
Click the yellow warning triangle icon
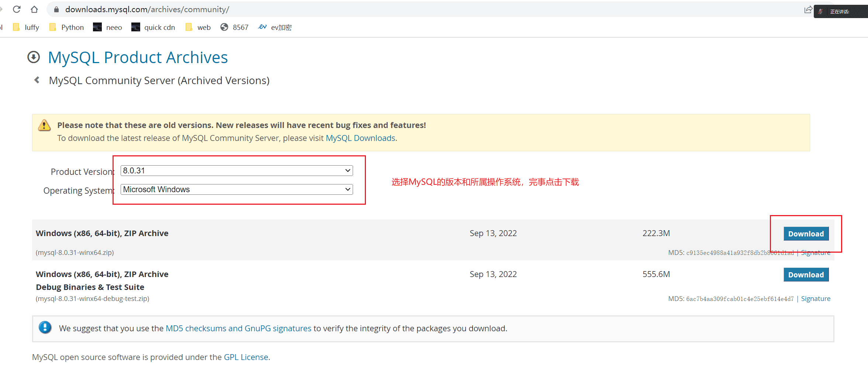44,125
